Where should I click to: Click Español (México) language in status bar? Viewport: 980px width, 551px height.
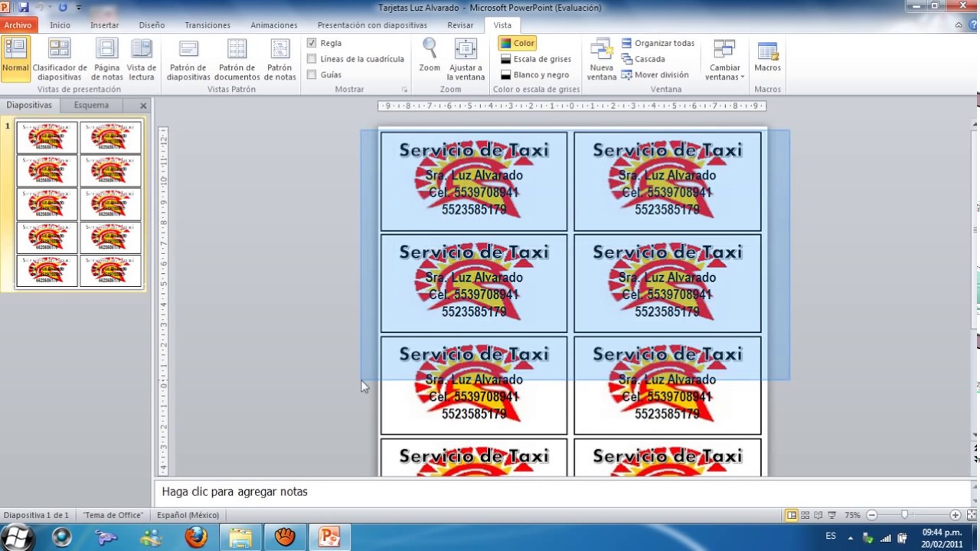coord(188,515)
